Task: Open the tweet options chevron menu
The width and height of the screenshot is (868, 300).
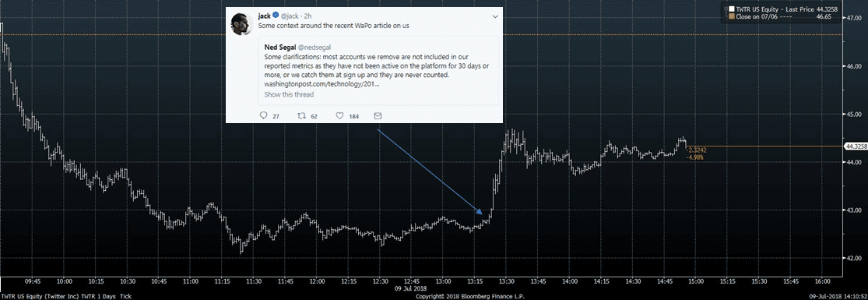Action: 495,17
